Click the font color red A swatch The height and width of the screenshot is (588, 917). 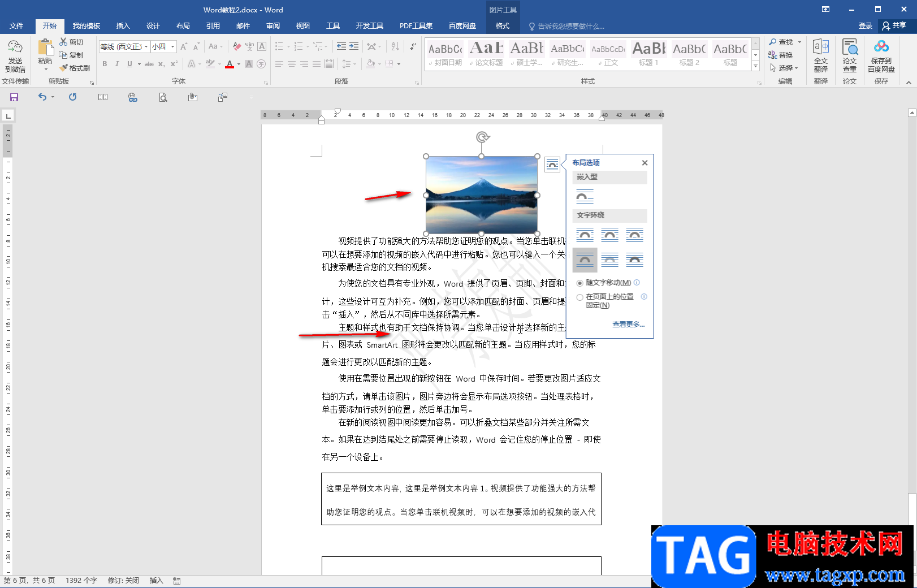pos(230,64)
